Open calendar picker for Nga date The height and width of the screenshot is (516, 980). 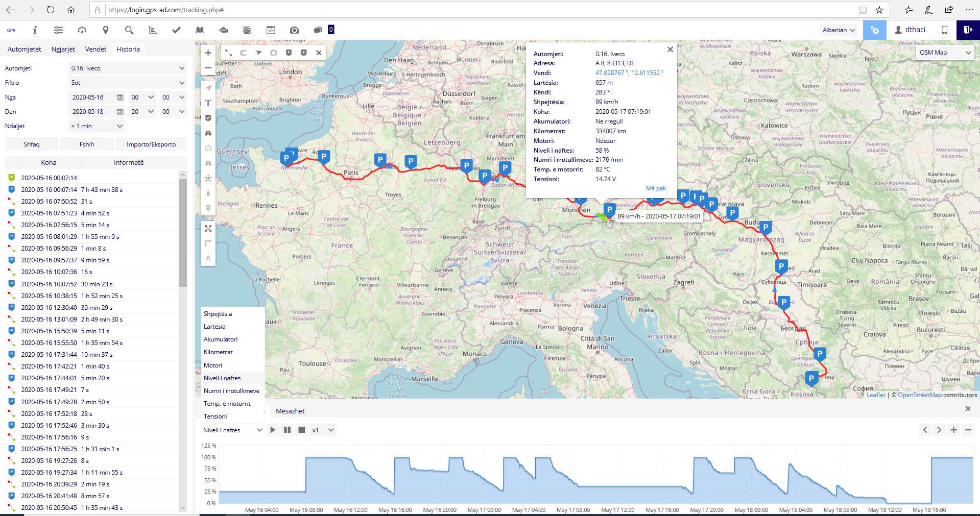[120, 97]
